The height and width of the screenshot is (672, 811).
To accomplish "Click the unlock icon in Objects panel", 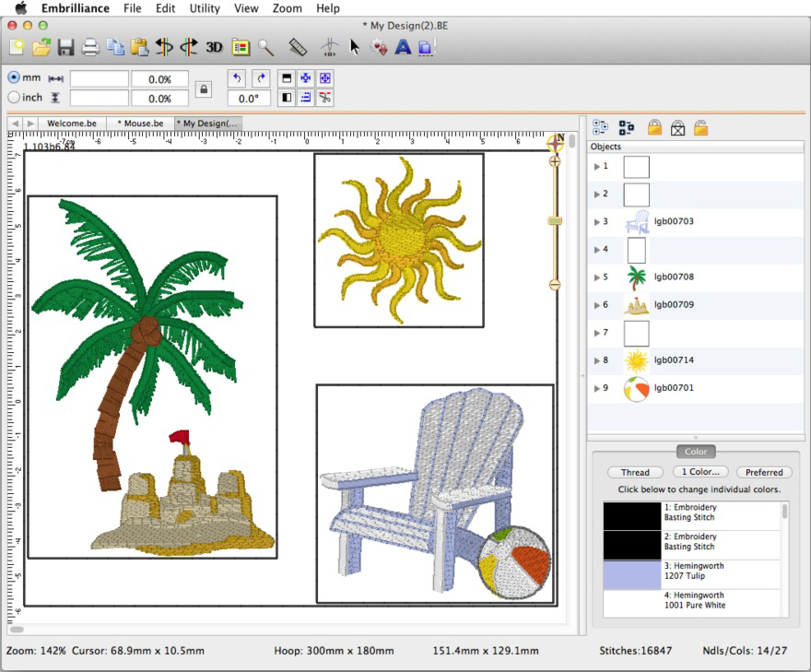I will (x=701, y=128).
